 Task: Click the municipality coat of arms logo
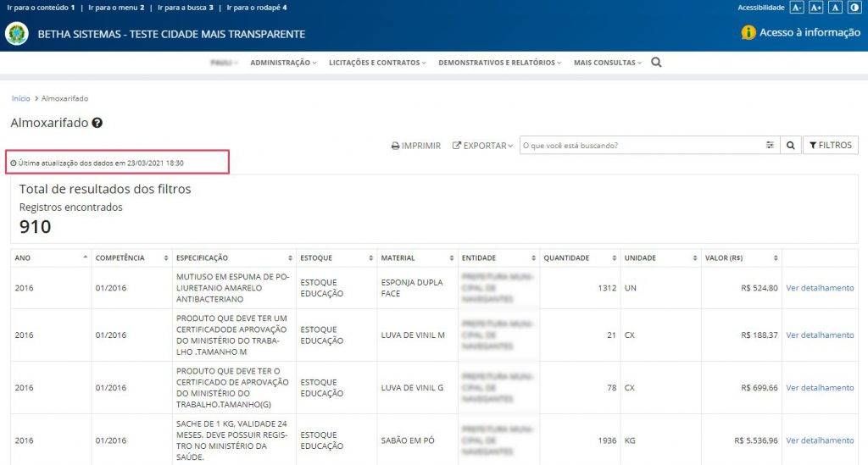16,34
